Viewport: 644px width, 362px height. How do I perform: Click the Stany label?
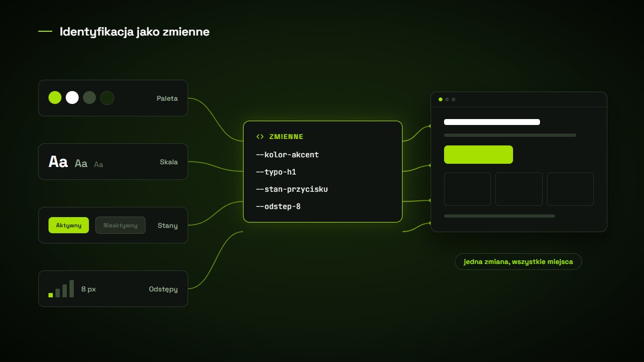(168, 226)
